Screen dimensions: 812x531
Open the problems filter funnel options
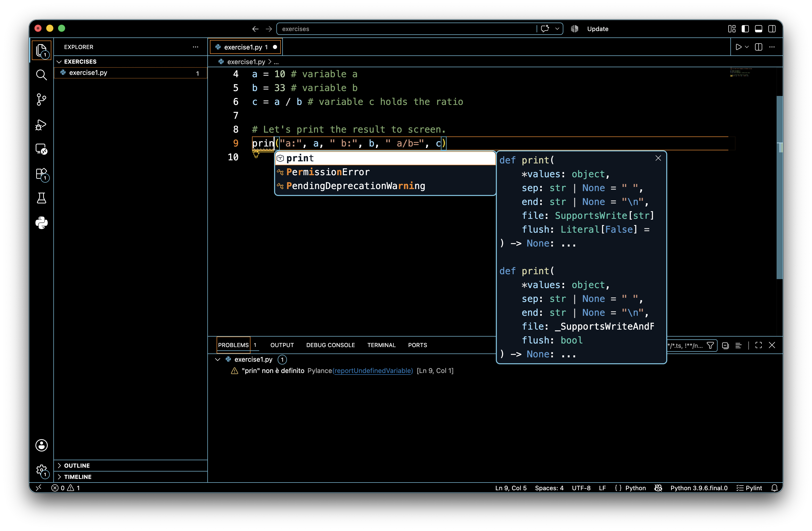tap(711, 346)
